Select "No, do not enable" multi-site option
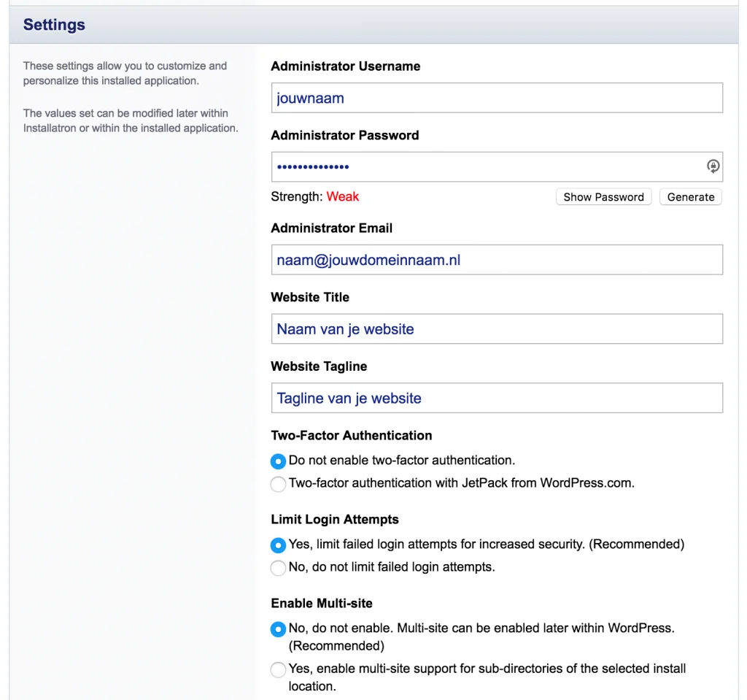Screen dimensions: 747x700 (x=278, y=629)
